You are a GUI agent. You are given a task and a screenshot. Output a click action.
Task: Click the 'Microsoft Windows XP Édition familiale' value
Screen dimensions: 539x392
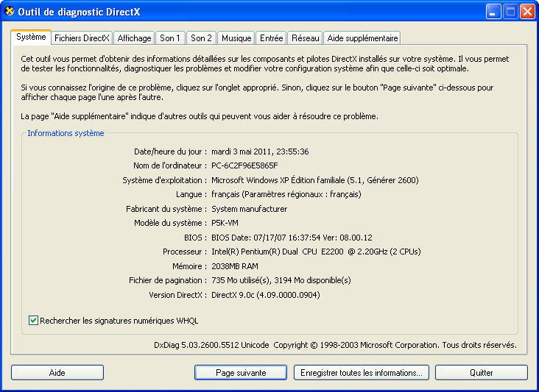click(x=315, y=180)
